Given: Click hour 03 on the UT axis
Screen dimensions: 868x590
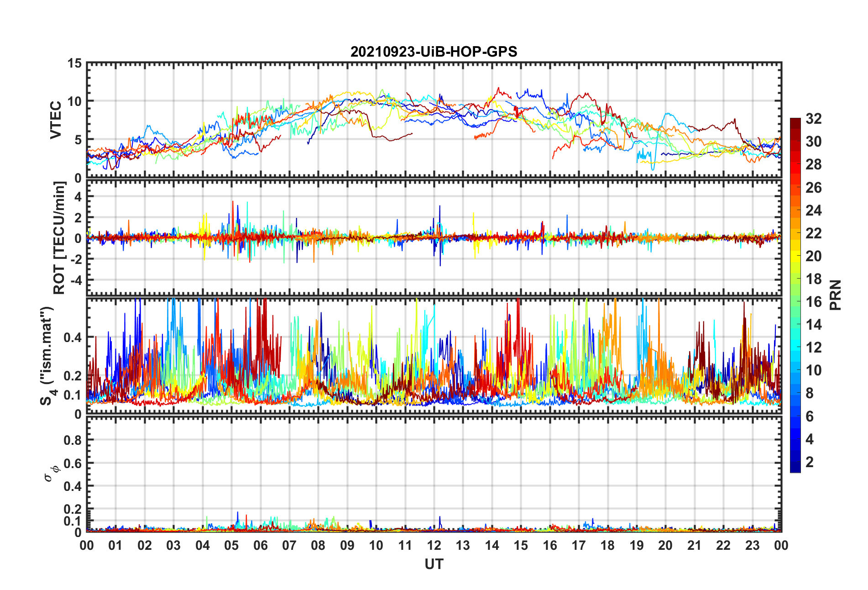Looking at the screenshot, I should point(173,545).
